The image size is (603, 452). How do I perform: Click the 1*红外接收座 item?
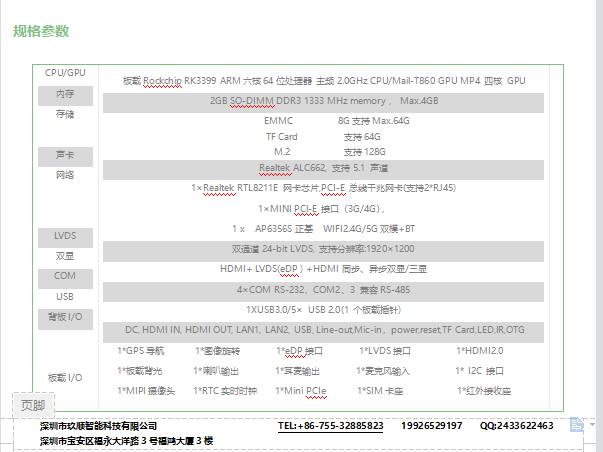[484, 391]
